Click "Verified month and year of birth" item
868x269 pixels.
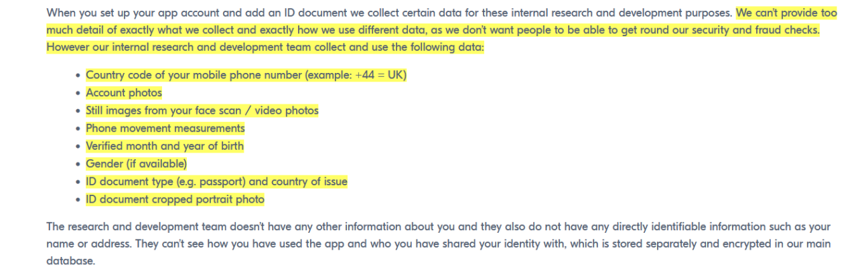[x=164, y=146]
